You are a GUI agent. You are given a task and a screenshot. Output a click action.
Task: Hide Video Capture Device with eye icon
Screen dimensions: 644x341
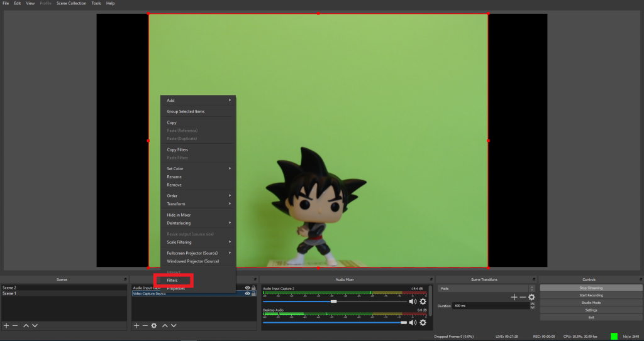(x=247, y=293)
